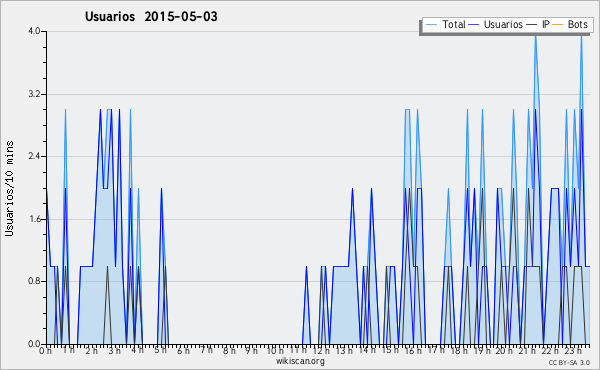
Task: Click the chart title 'Usuarios 2015-05-03'
Action: tap(151, 17)
